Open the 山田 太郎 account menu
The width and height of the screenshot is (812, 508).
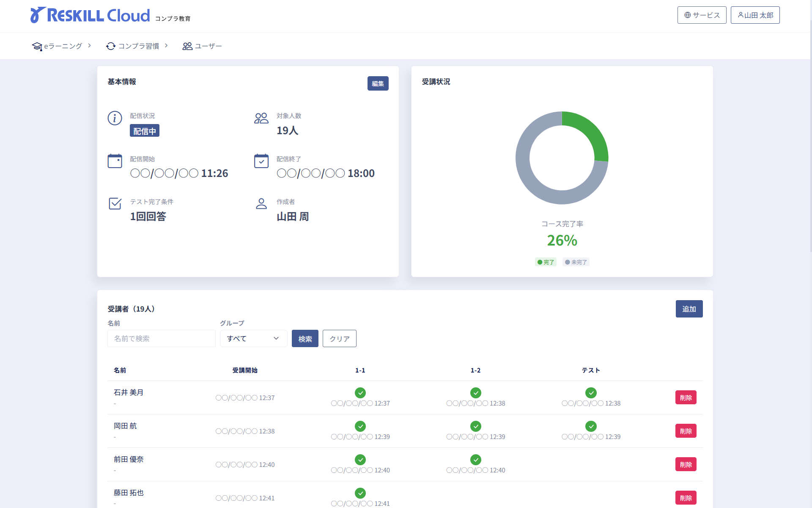755,15
